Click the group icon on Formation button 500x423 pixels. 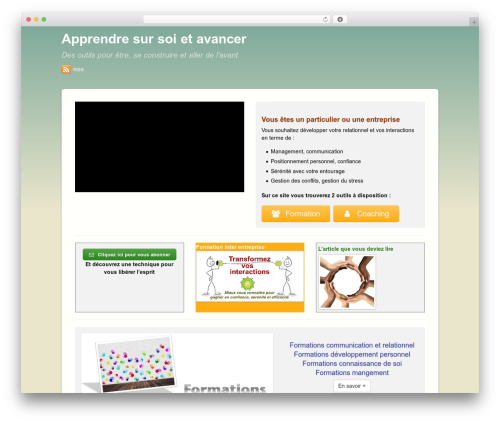[276, 214]
